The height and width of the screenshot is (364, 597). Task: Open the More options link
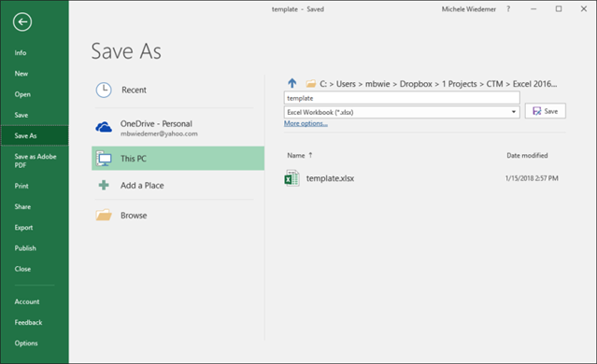tap(306, 123)
